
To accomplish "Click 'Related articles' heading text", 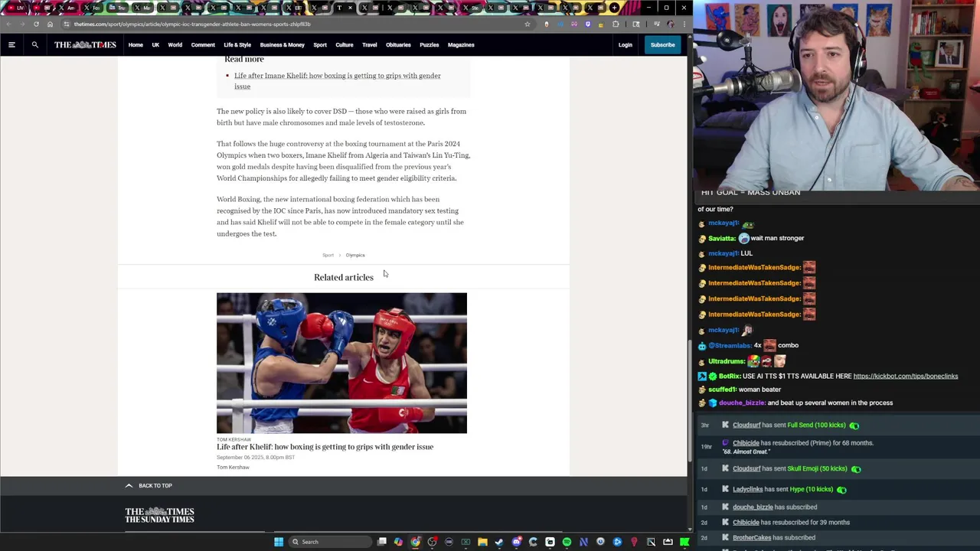I will tap(344, 278).
